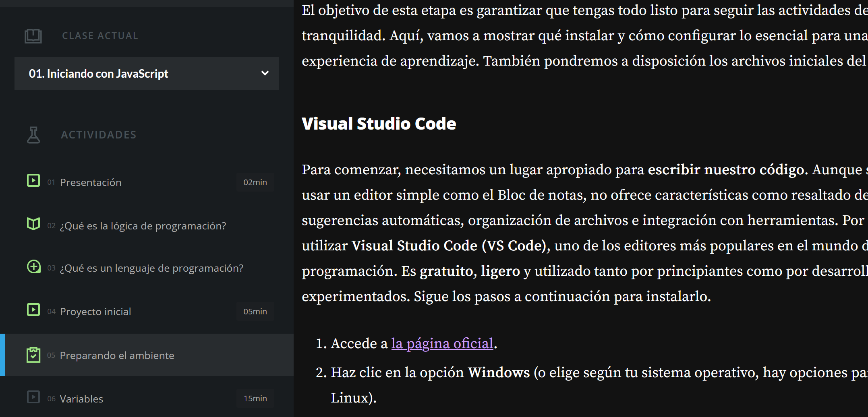The image size is (868, 417).
Task: Follow the la página oficial link
Action: click(x=442, y=343)
